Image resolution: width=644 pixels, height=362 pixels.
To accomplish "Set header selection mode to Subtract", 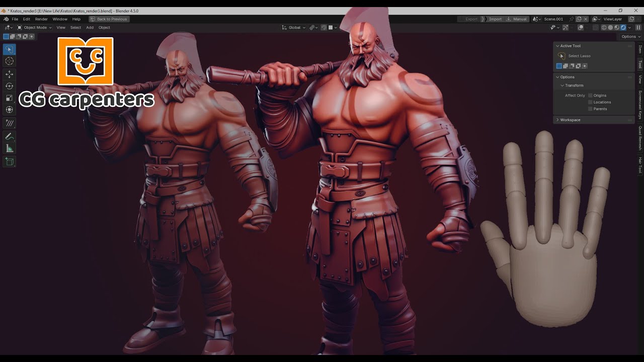I will [x=19, y=36].
